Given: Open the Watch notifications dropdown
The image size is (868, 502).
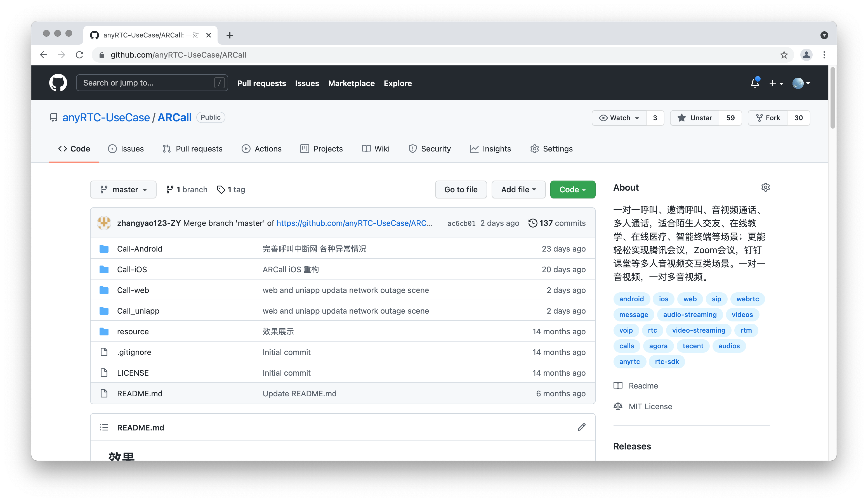Looking at the screenshot, I should point(619,118).
